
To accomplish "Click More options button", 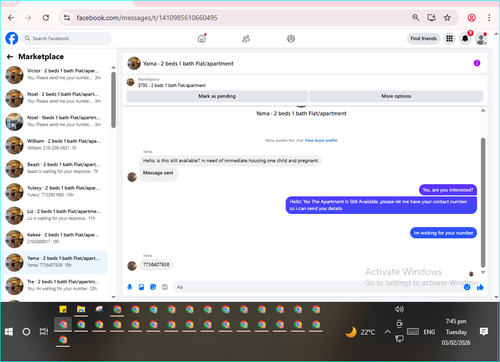I will [396, 96].
